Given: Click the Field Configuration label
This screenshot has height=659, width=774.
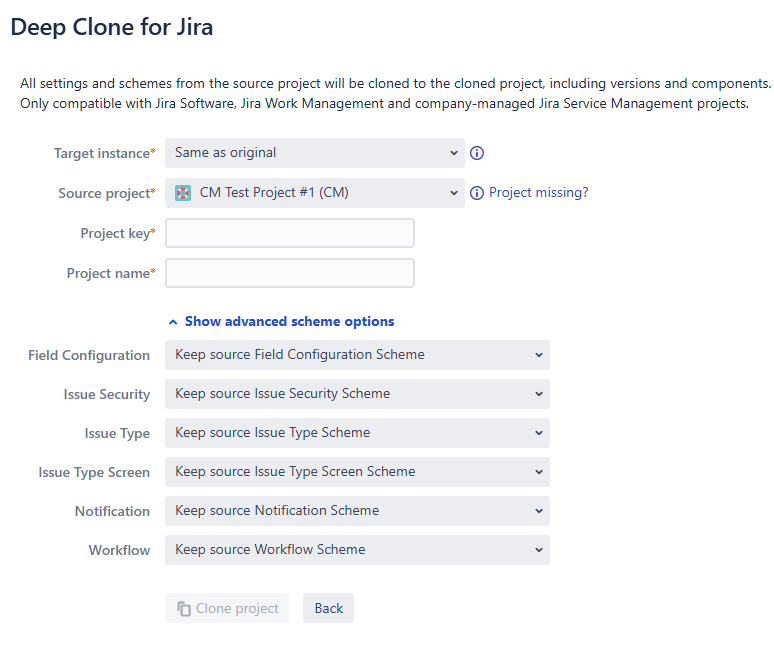Looking at the screenshot, I should 89,355.
